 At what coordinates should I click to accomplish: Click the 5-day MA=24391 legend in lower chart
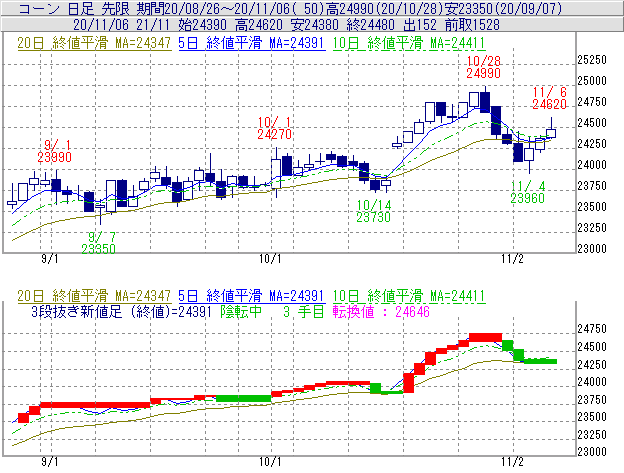pyautogui.click(x=252, y=296)
